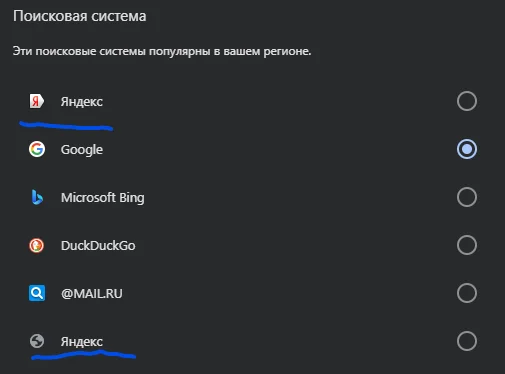The width and height of the screenshot is (505, 374).
Task: Click the @MAIL.RU text label
Action: [x=92, y=294]
